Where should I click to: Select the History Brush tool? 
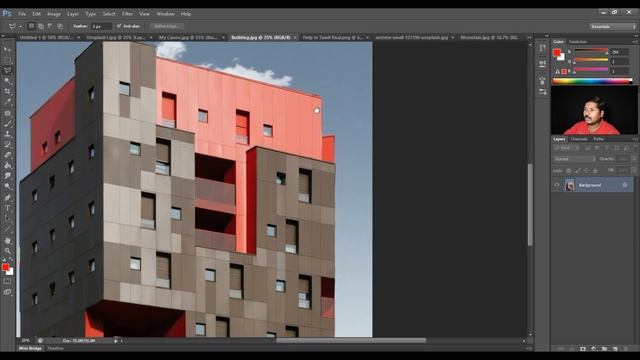[x=7, y=144]
